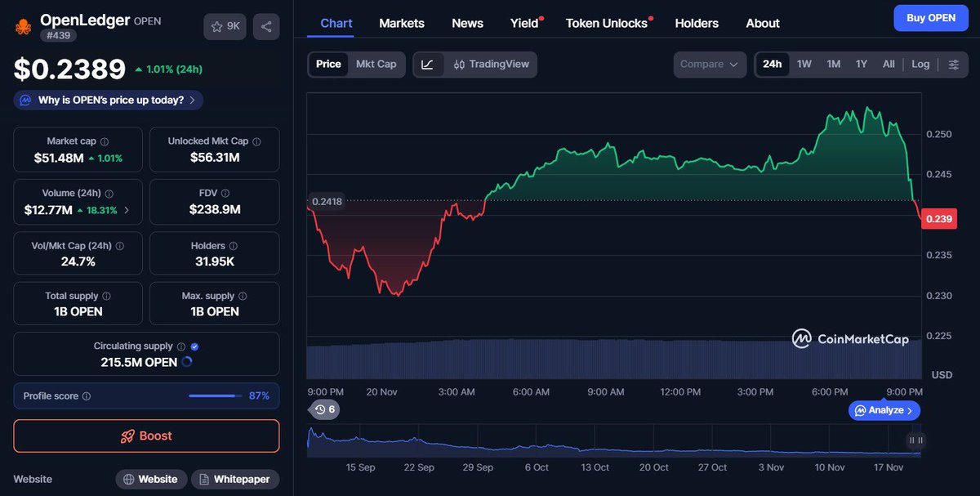Select the line chart type icon
The height and width of the screenshot is (496, 980).
point(428,65)
